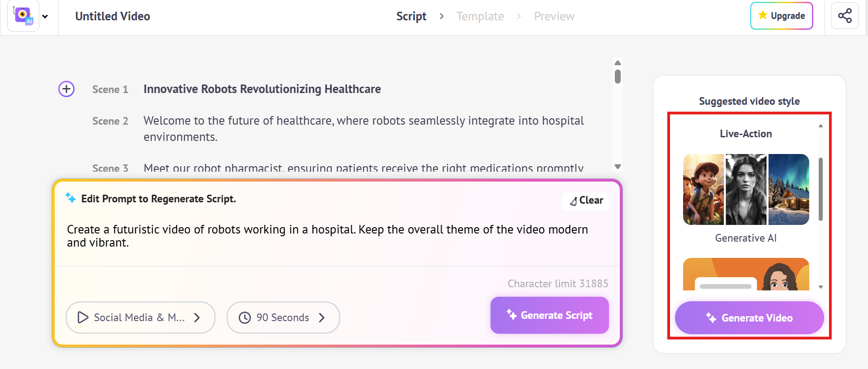The image size is (868, 369).
Task: Click the up arrow above the Live-Action thumbnails
Action: coord(821,125)
